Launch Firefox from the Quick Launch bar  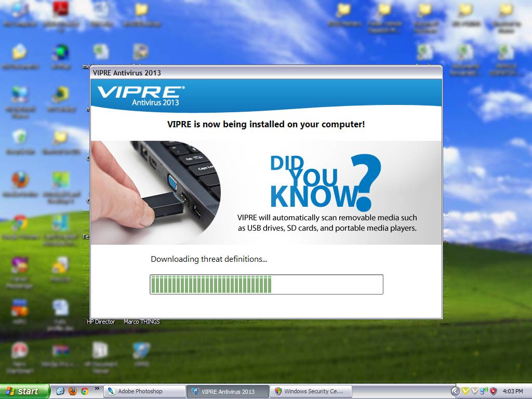[x=73, y=391]
